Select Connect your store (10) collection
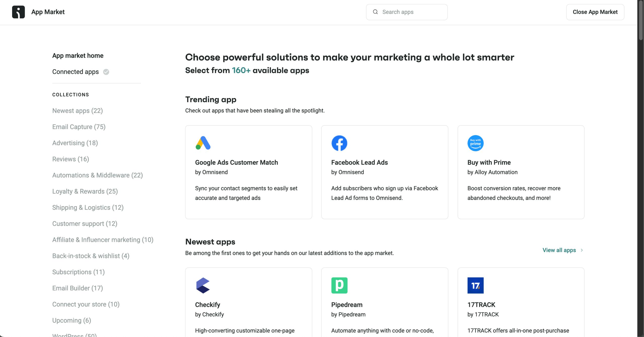 (86, 304)
